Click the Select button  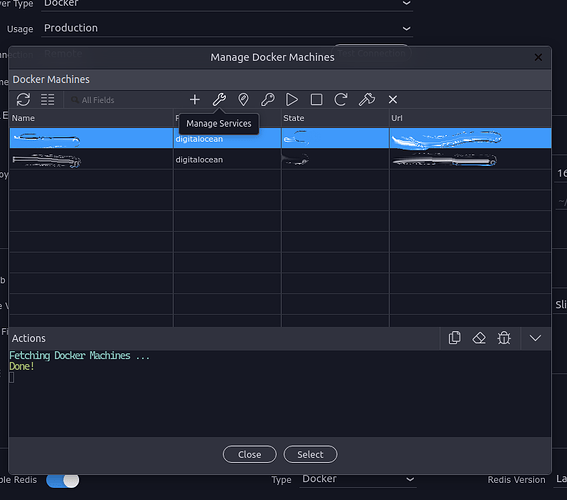click(310, 454)
